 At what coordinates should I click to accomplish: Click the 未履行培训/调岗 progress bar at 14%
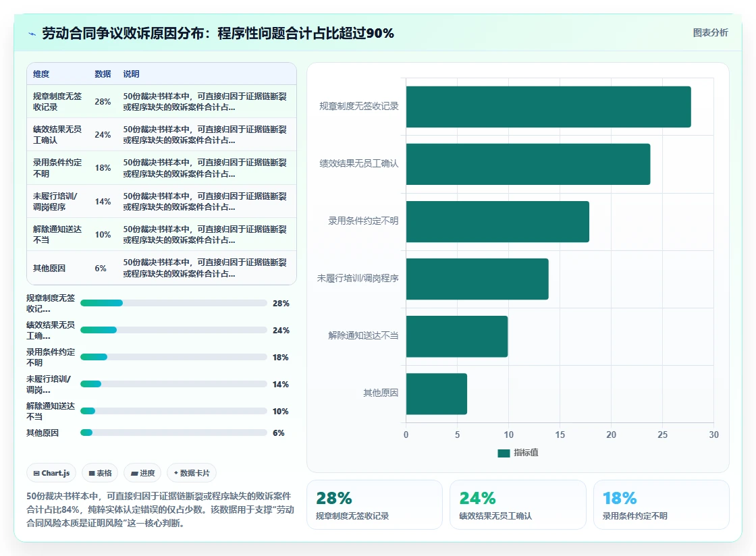pyautogui.click(x=173, y=384)
